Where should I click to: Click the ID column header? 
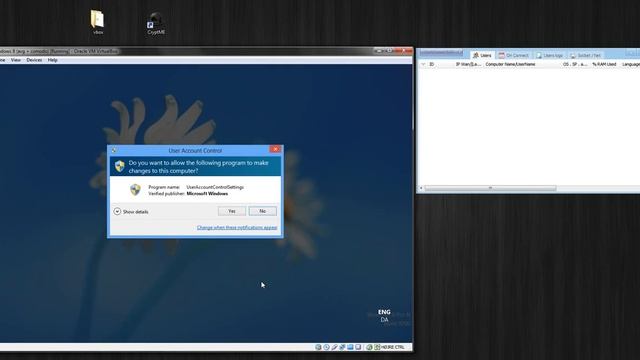tap(431, 64)
